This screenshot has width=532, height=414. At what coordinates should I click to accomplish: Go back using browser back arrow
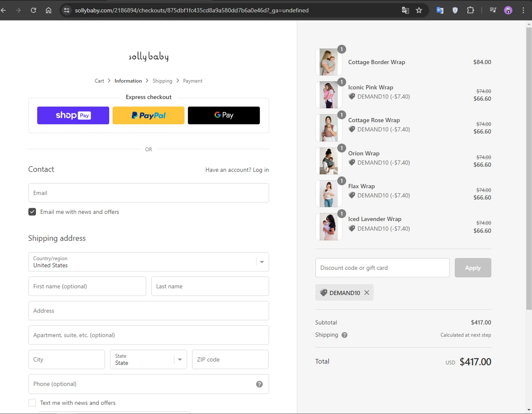tap(3, 10)
